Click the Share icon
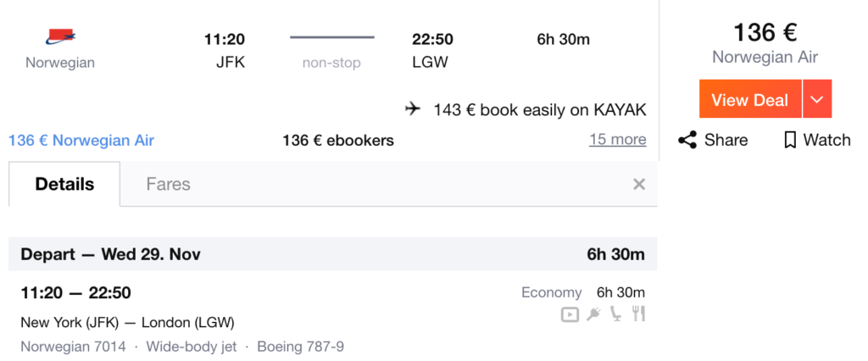Image resolution: width=868 pixels, height=361 pixels. [687, 140]
